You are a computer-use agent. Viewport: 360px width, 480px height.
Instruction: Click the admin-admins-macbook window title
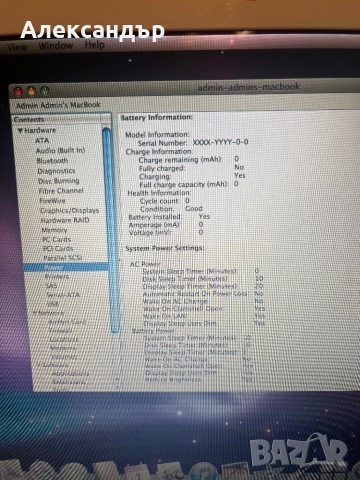[x=249, y=87]
